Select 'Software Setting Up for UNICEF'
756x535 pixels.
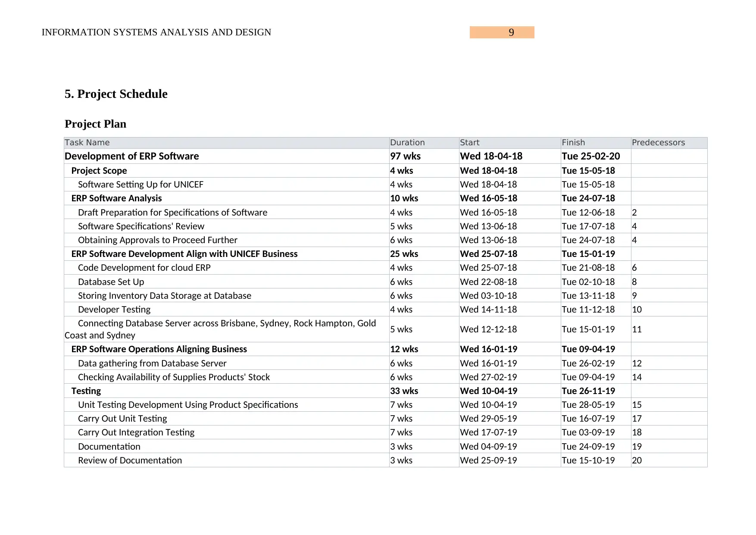point(141,185)
